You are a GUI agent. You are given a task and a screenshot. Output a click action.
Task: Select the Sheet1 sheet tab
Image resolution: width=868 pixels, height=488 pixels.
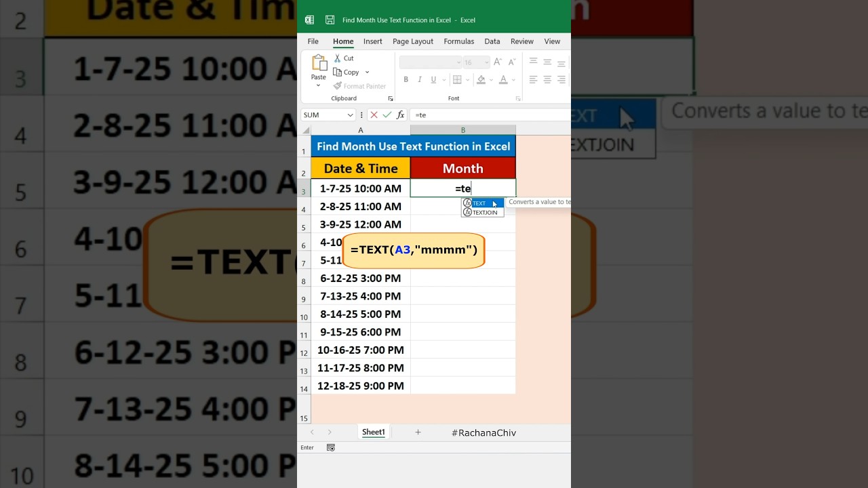coord(374,432)
